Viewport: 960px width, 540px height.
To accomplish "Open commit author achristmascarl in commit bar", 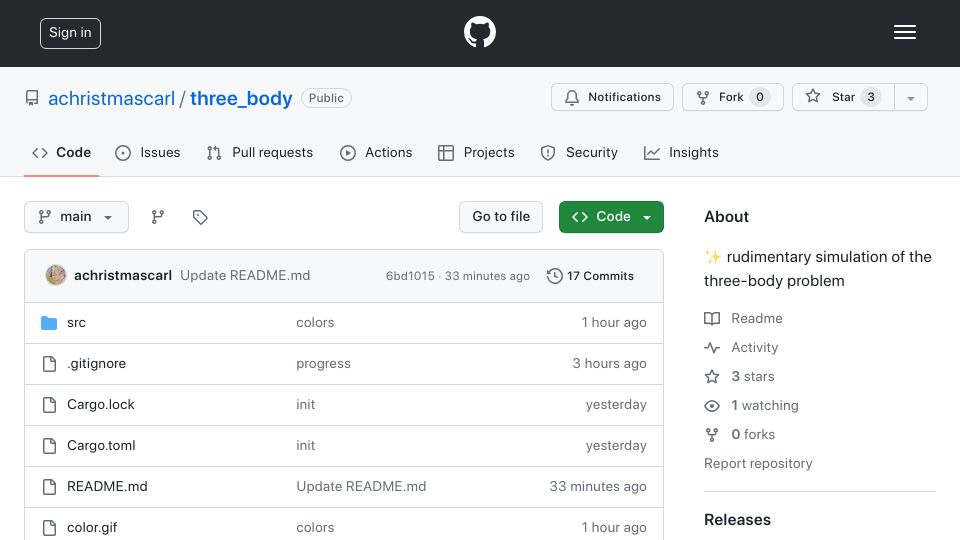I will 123,276.
